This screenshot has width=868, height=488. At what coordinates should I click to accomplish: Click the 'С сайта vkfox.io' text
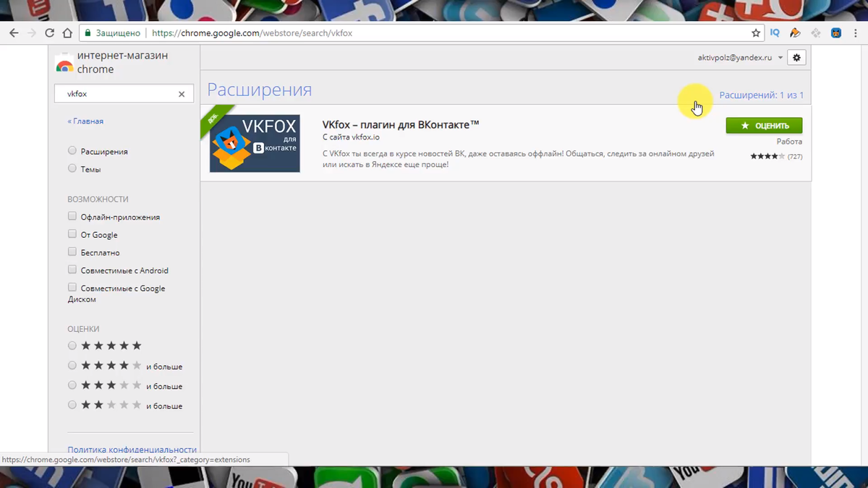tap(351, 137)
